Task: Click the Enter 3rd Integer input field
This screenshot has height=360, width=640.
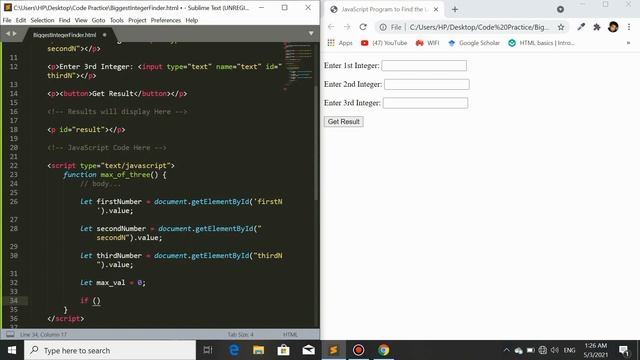Action: [425, 103]
